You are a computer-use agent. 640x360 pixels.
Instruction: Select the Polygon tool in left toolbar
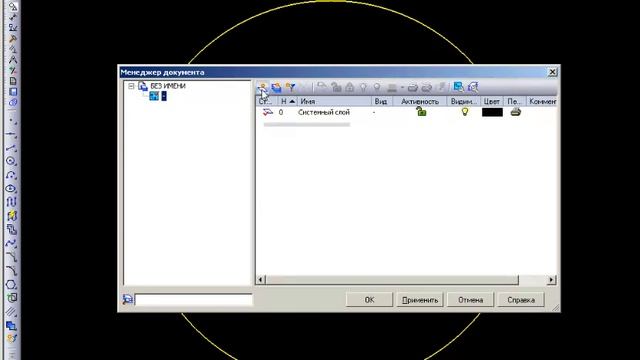tap(12, 284)
